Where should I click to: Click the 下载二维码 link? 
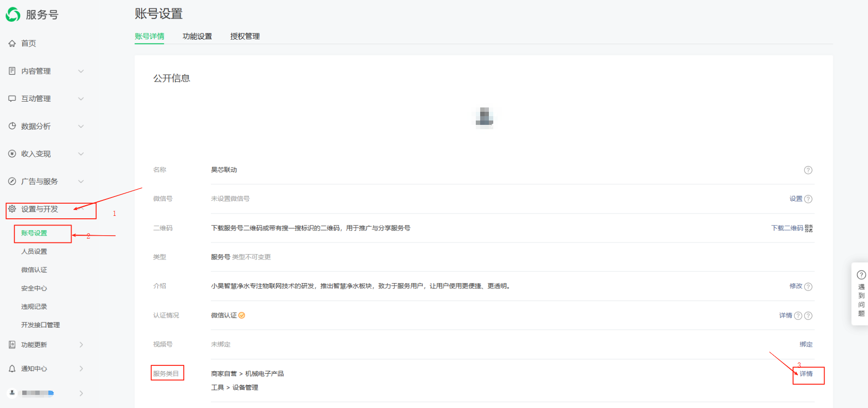coord(787,228)
